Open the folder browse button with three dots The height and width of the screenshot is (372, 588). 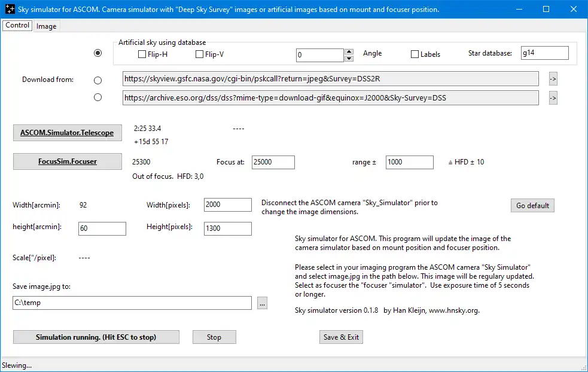262,303
